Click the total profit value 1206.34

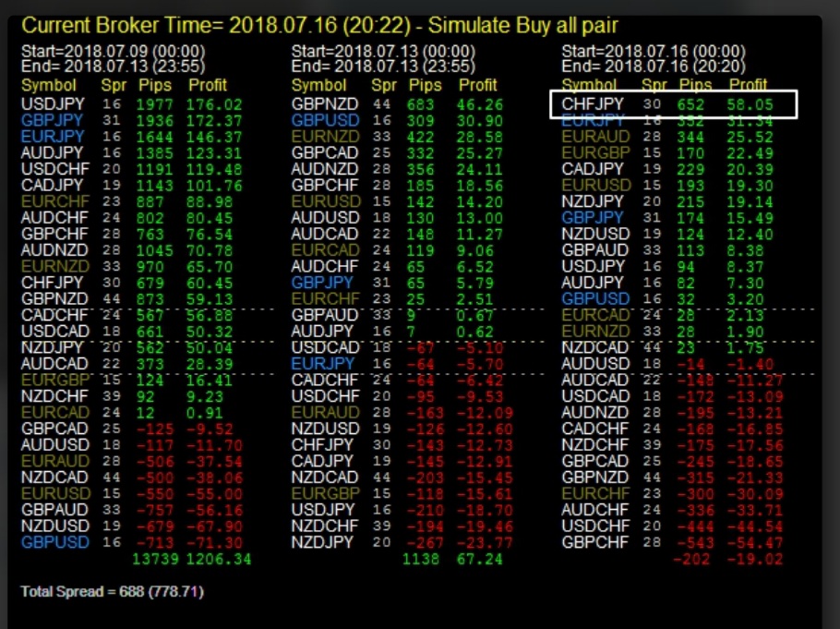click(x=219, y=560)
